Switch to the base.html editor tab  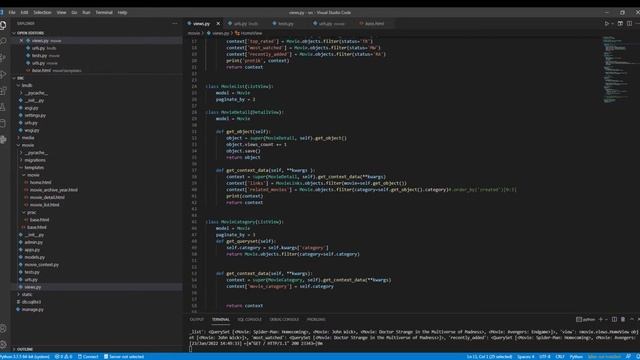coord(374,24)
